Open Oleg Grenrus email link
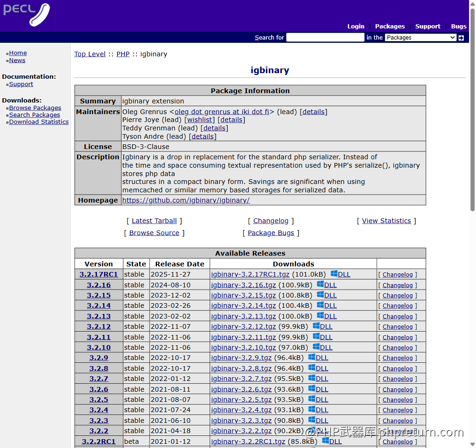The image size is (476, 448). coord(222,112)
